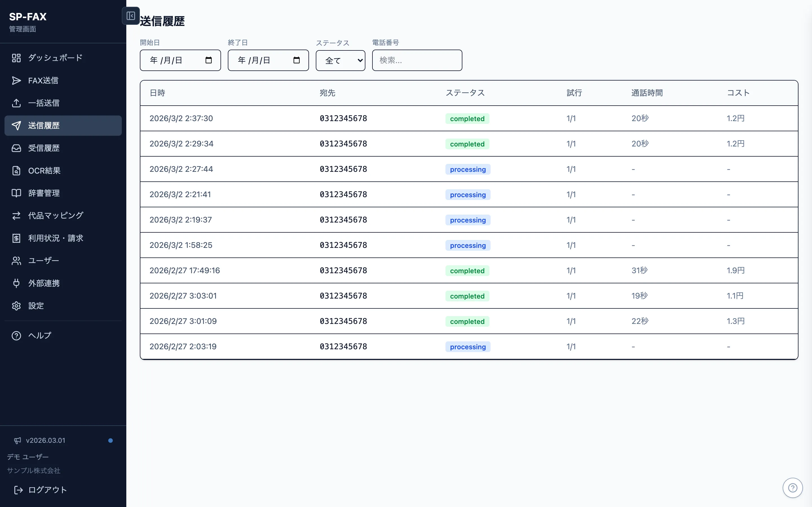The width and height of the screenshot is (812, 507).
Task: Select the 辞書管理 book icon
Action: (x=16, y=193)
